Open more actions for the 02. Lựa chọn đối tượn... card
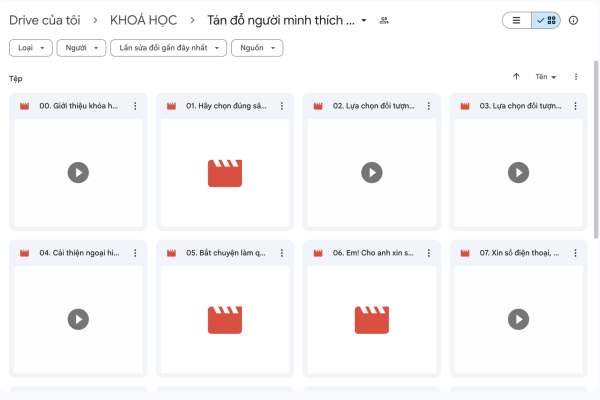This screenshot has height=400, width=600. point(429,106)
